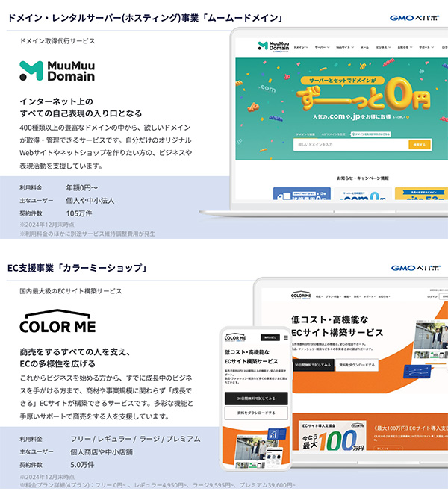Expand the お知らせ menu in the MuuMuu navigation

coord(405,47)
